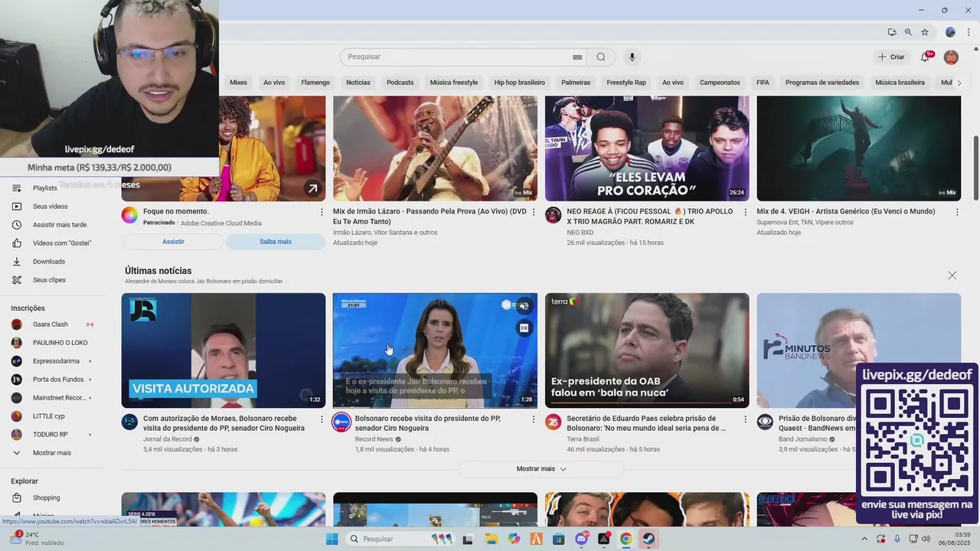This screenshot has width=980, height=551.
Task: Open the YouTube notifications bell
Action: pyautogui.click(x=925, y=57)
